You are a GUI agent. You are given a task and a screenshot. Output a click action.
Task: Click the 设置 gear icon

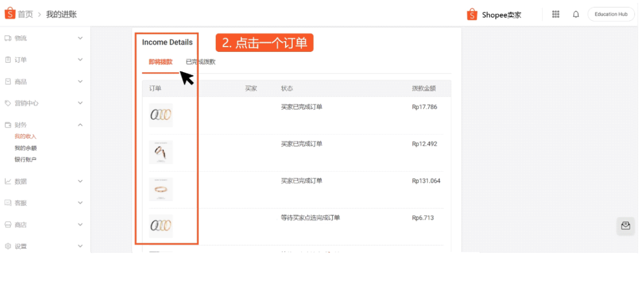click(x=8, y=246)
